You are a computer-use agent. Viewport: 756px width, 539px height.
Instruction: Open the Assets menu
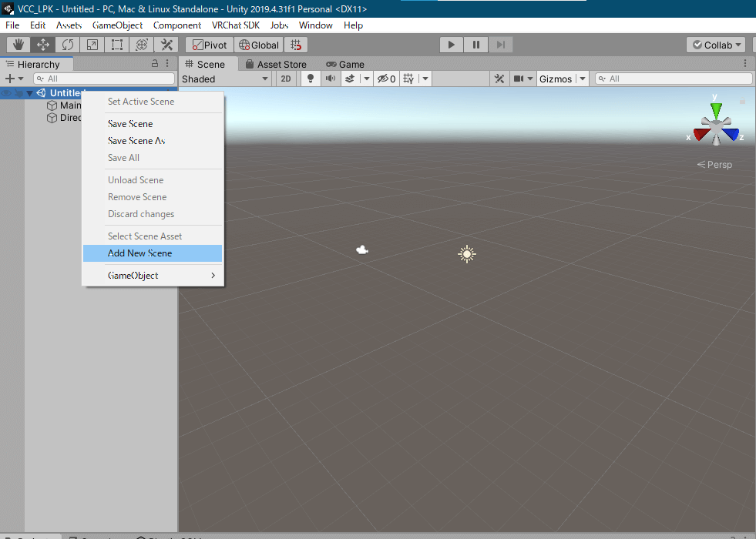click(x=69, y=25)
